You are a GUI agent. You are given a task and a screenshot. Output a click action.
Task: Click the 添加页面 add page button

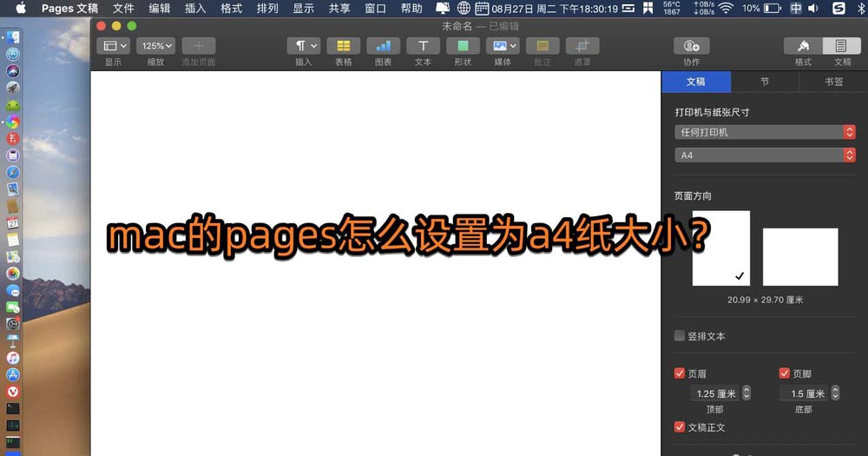click(x=198, y=46)
